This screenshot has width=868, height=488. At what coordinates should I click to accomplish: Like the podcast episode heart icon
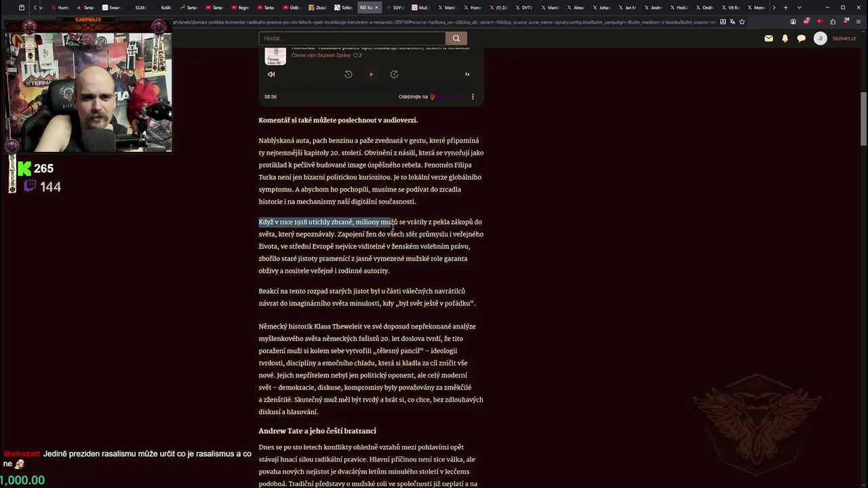click(355, 56)
